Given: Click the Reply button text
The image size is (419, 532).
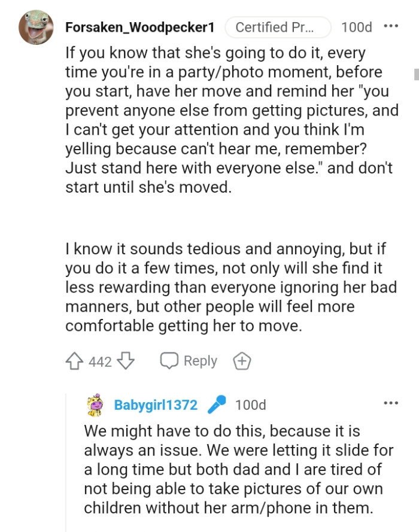Looking at the screenshot, I should 200,361.
